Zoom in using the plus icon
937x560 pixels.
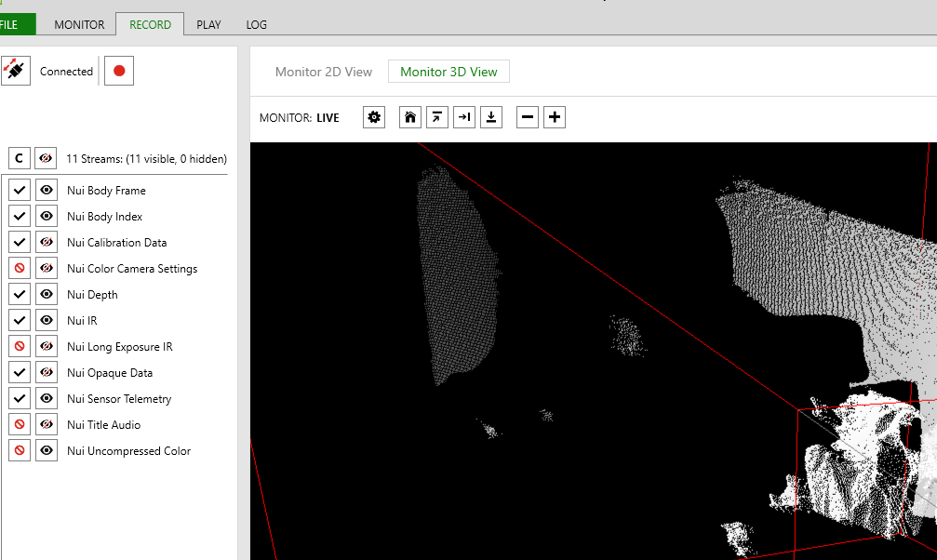tap(555, 116)
